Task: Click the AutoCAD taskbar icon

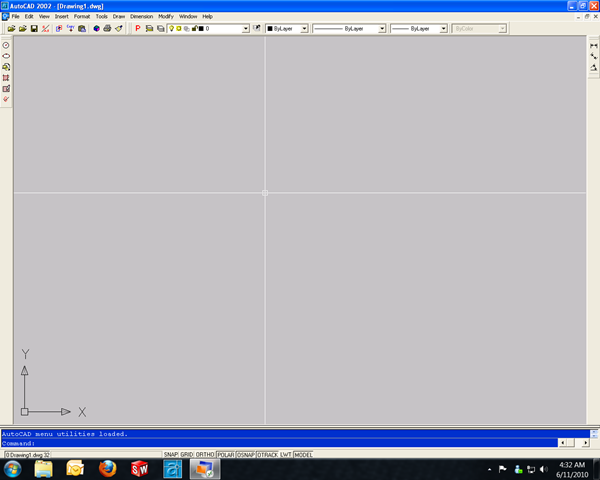Action: coord(173,469)
